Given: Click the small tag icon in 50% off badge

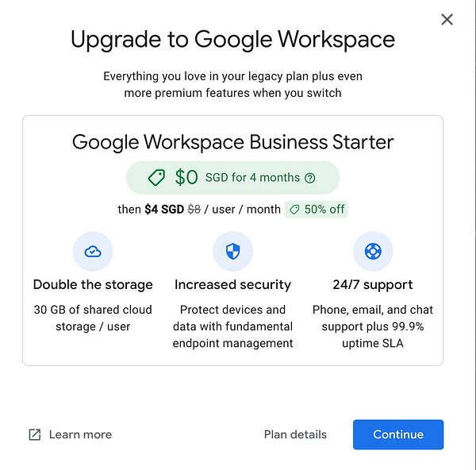Looking at the screenshot, I should [294, 210].
